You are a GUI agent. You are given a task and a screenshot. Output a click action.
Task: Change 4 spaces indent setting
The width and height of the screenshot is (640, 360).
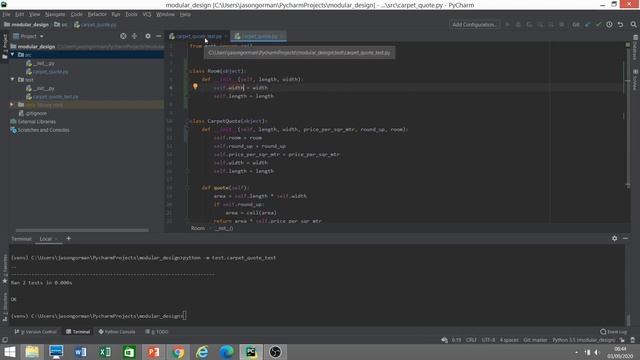509,340
